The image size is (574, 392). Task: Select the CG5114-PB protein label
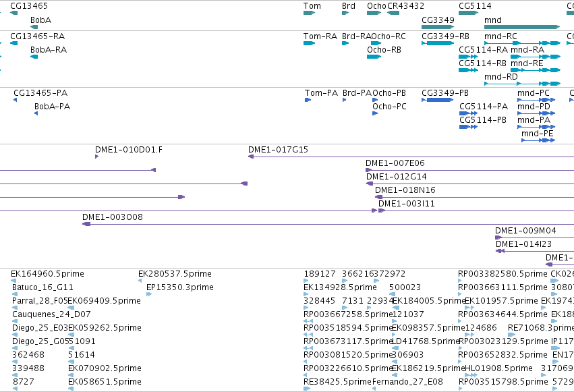[x=483, y=120]
